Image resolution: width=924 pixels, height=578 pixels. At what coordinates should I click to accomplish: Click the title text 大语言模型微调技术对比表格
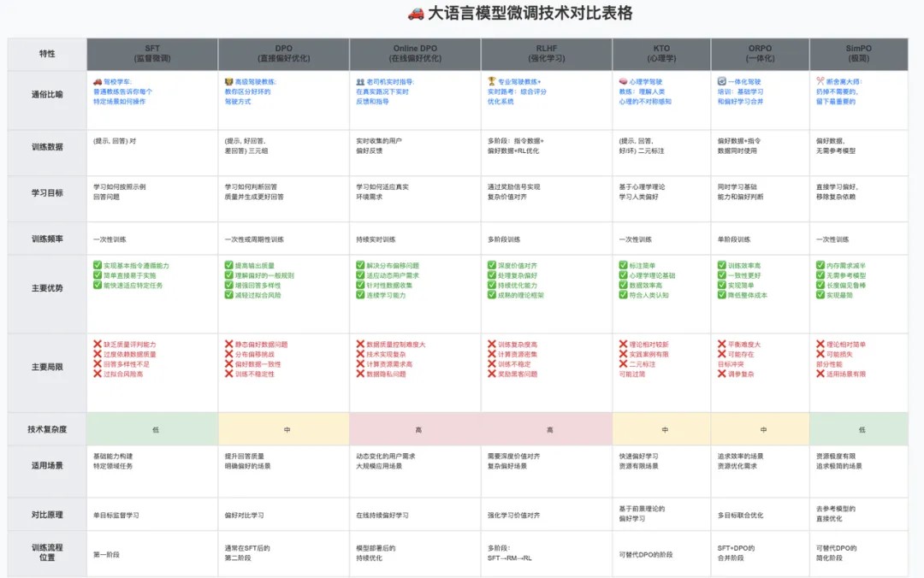[530, 13]
